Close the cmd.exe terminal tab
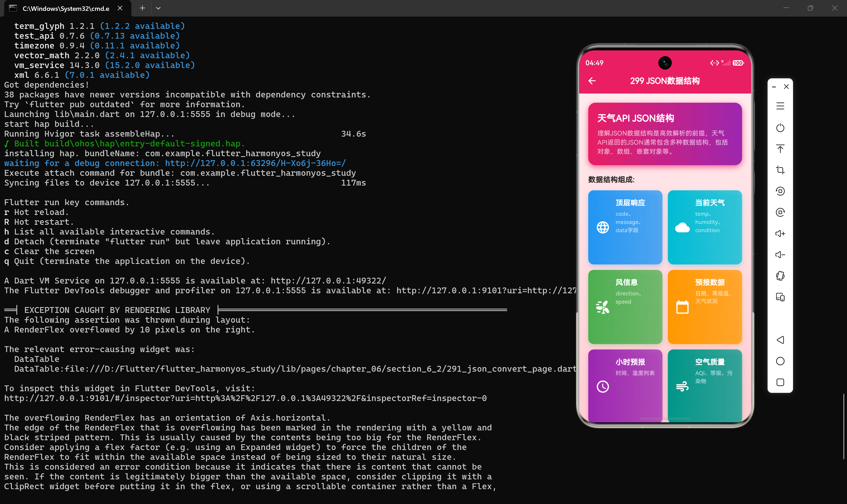This screenshot has width=847, height=504. 120,8
